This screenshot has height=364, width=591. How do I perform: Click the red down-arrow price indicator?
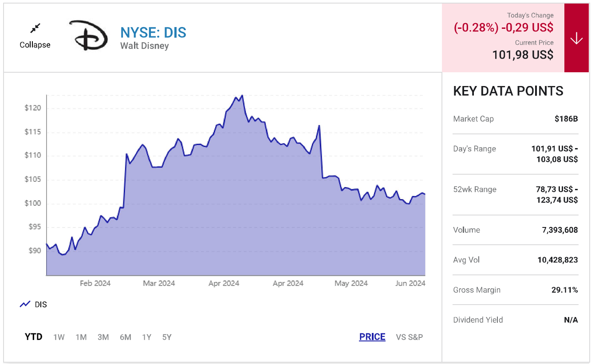576,39
